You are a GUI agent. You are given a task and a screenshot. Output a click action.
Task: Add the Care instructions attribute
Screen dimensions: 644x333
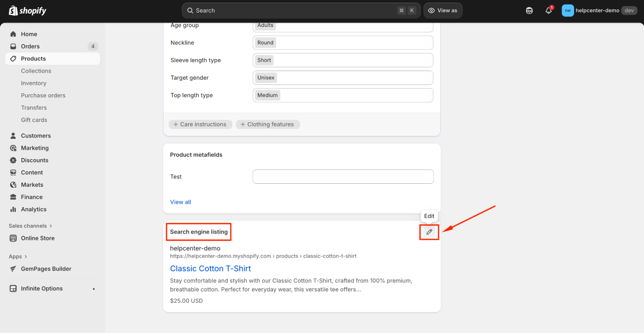200,125
